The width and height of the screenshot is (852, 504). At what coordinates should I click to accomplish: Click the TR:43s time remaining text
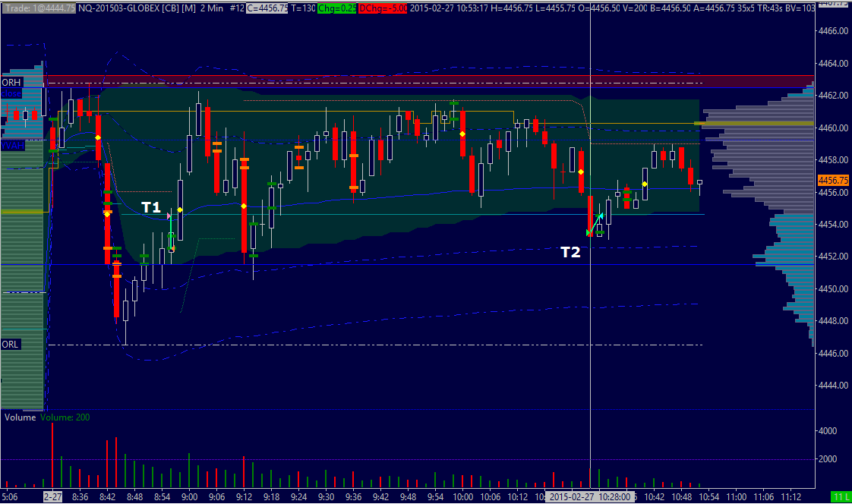click(771, 8)
